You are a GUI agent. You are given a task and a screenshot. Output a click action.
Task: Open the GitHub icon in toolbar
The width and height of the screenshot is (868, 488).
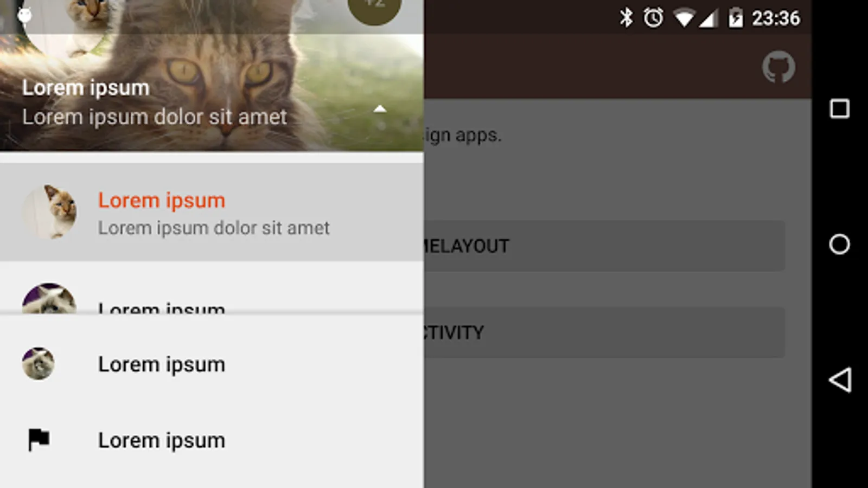point(778,67)
